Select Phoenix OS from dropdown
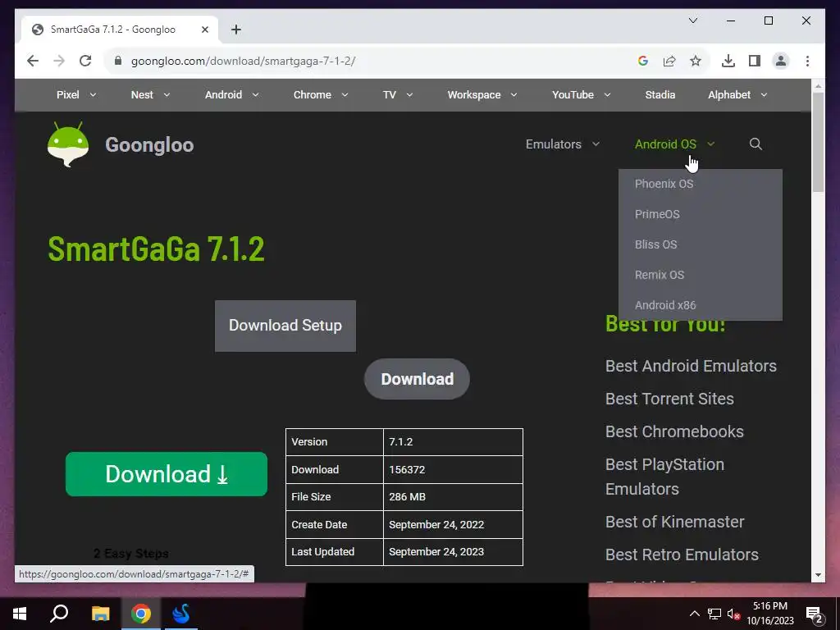840x630 pixels. click(x=701, y=184)
